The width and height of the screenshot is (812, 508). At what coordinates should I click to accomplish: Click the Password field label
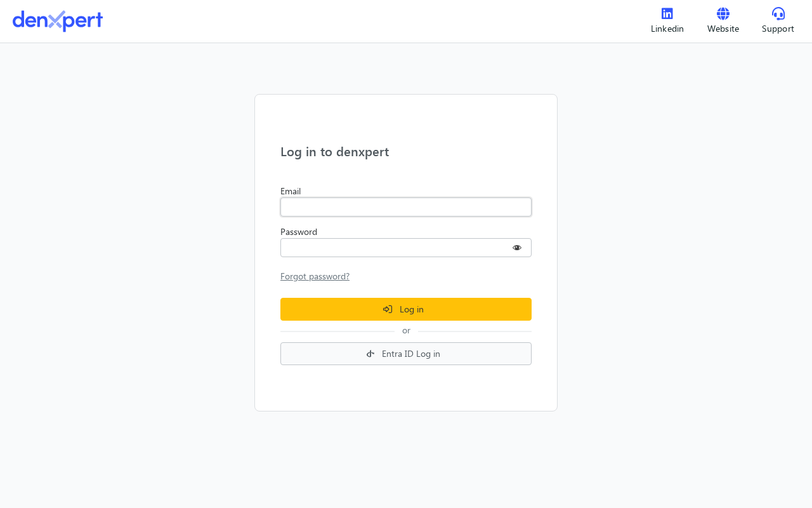(x=299, y=232)
